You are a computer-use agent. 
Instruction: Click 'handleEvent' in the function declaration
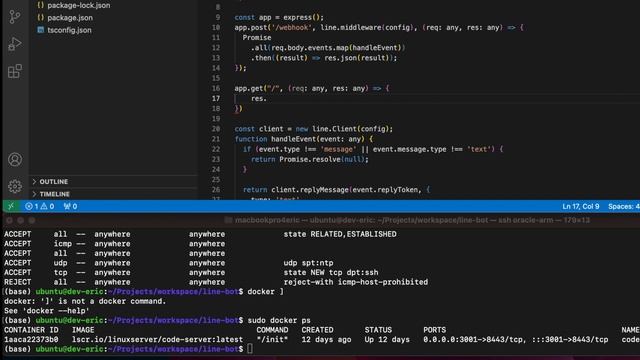pos(293,139)
